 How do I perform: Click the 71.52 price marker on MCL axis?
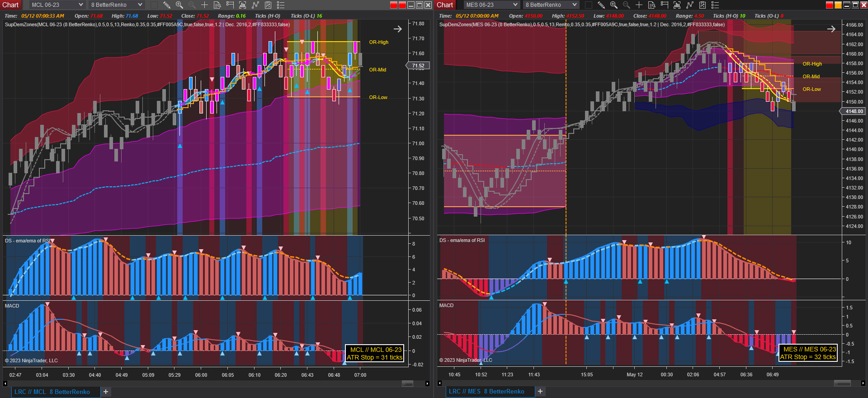418,66
